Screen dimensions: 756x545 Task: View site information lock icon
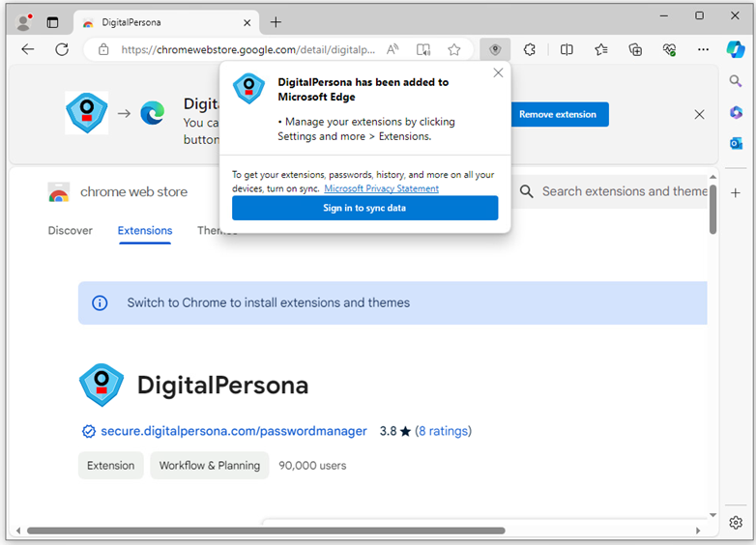[103, 49]
